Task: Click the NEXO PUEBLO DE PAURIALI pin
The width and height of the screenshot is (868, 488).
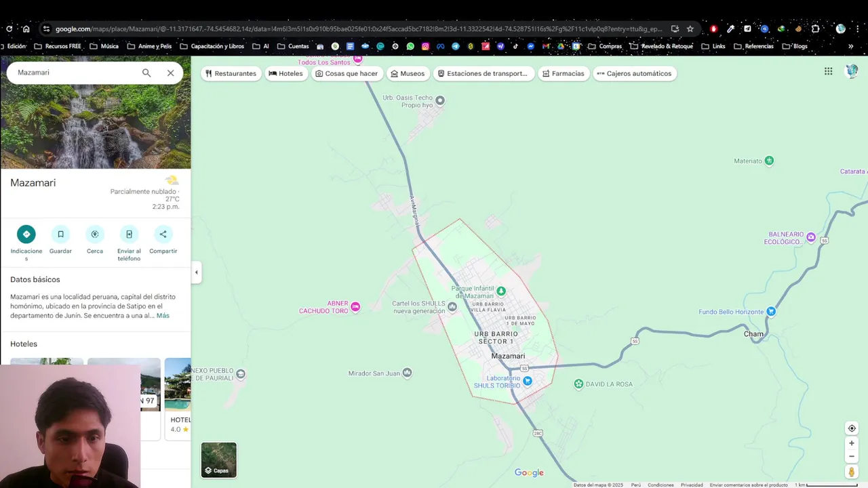Action: click(x=241, y=374)
